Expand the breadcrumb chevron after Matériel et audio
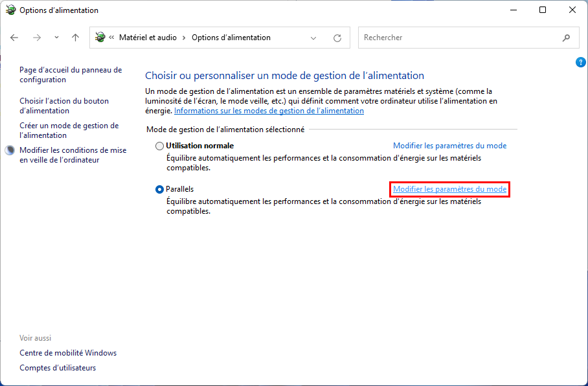 184,38
